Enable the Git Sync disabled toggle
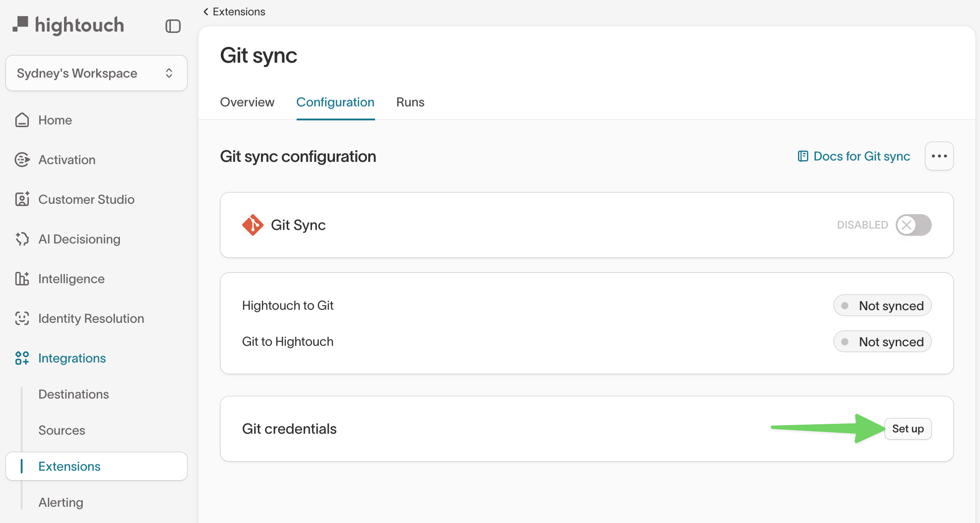The width and height of the screenshot is (980, 523). pyautogui.click(x=913, y=225)
